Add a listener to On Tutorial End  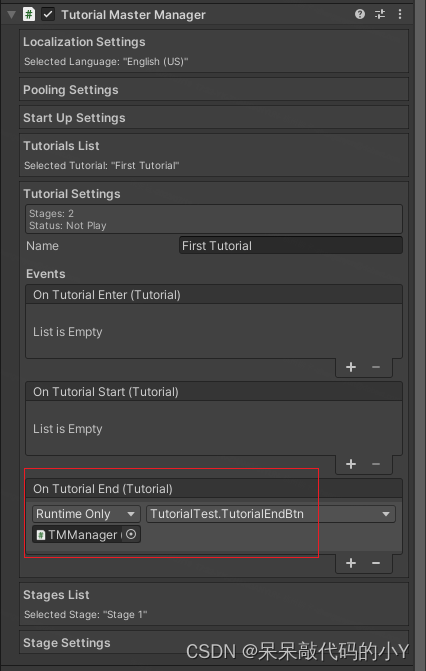351,563
